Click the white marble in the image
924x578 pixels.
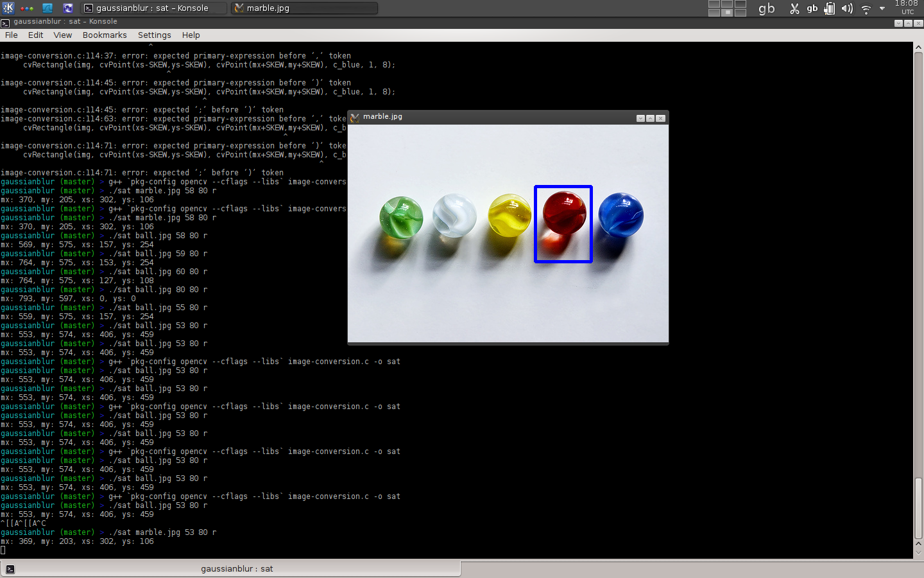(454, 216)
